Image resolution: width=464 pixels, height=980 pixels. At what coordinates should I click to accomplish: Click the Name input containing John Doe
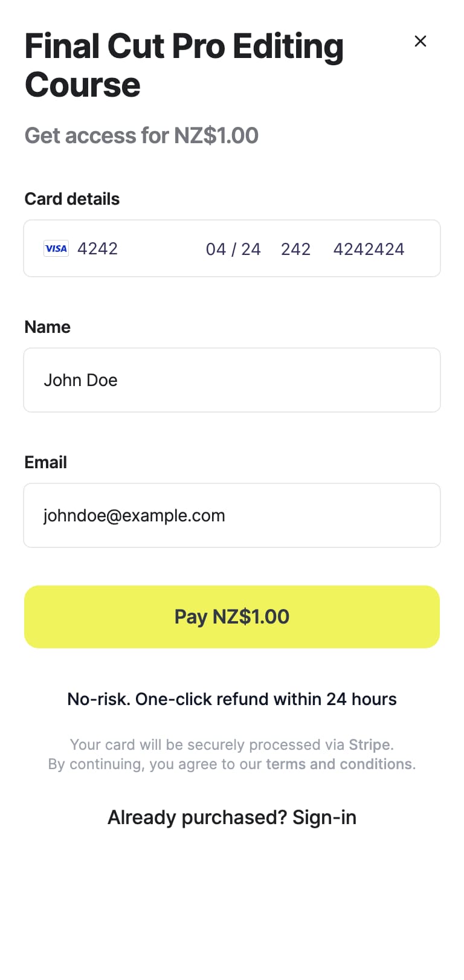[x=232, y=380]
